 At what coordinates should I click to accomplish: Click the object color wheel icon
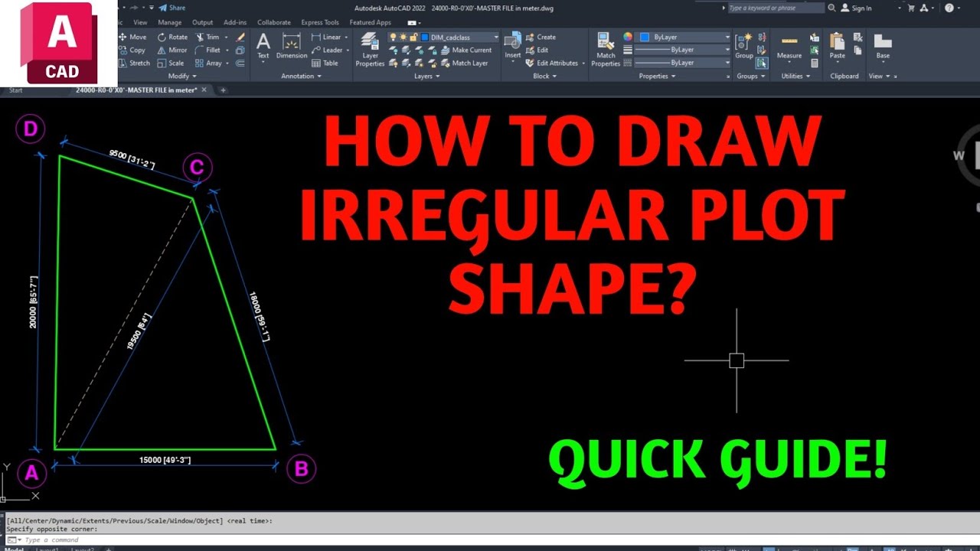pos(628,37)
